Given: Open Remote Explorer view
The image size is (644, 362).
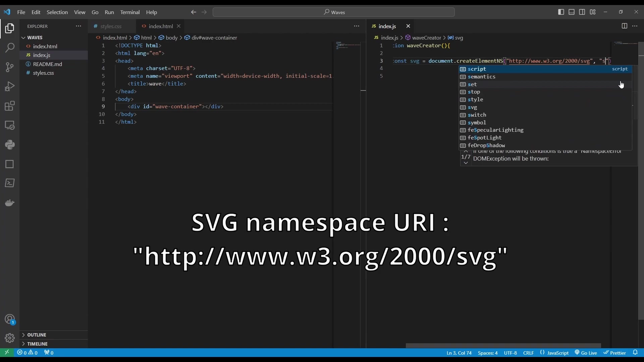Looking at the screenshot, I should 9,125.
